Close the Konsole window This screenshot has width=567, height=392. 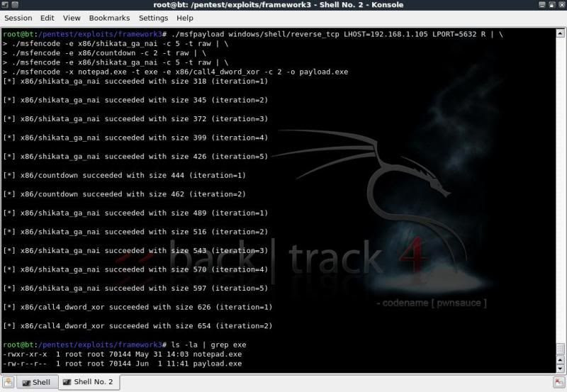[561, 5]
